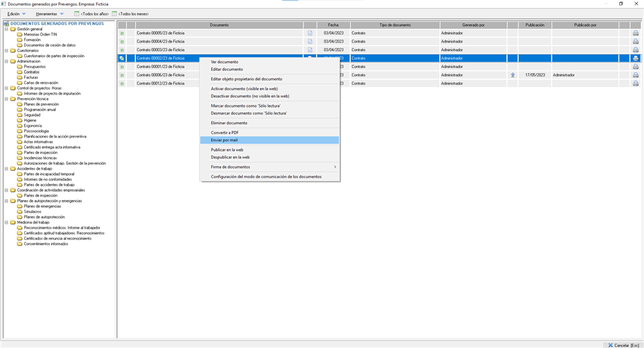The image size is (644, 348).
Task: Open the Edición dropdown menu
Action: [16, 13]
